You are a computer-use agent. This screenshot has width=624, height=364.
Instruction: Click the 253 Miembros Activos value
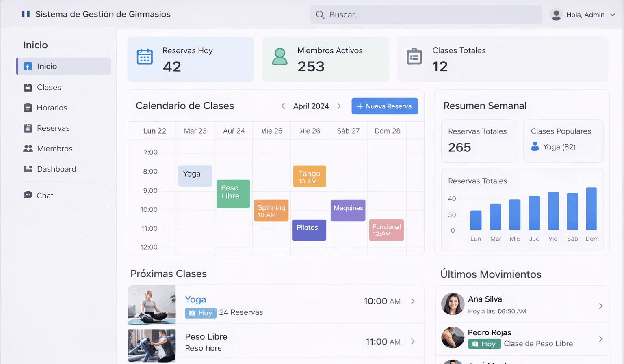(311, 67)
